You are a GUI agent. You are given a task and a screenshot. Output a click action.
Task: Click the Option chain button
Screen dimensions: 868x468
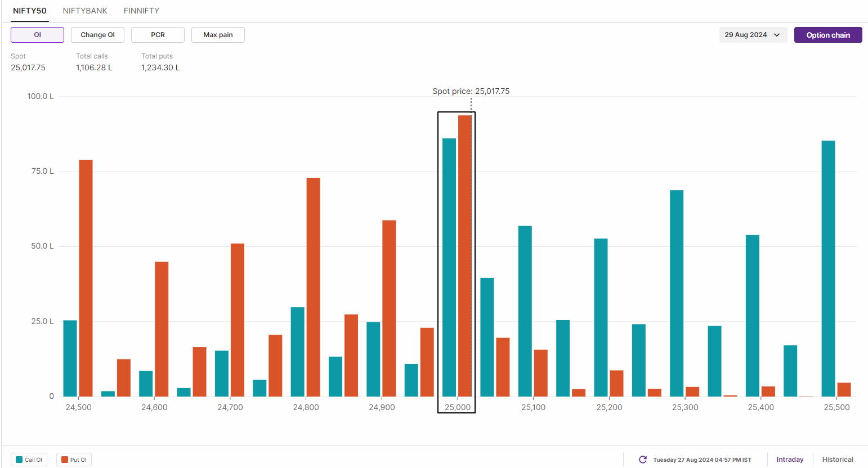828,35
